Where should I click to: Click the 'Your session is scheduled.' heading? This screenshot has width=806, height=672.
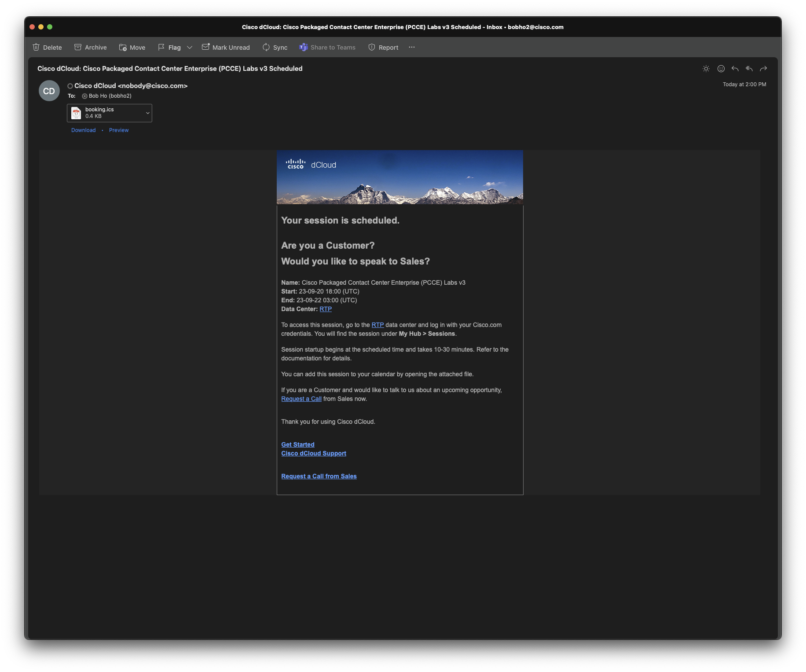[341, 220]
